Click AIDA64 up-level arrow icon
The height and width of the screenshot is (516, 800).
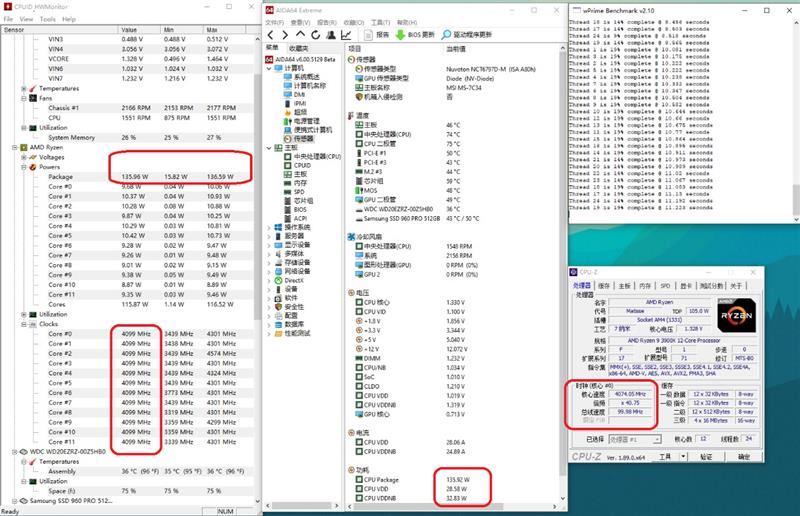click(x=300, y=35)
